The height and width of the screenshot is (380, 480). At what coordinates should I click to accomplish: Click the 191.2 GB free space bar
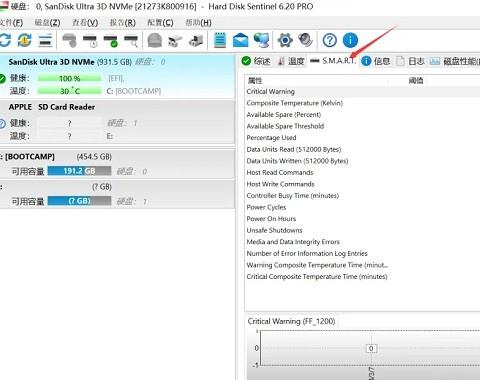pyautogui.click(x=79, y=171)
